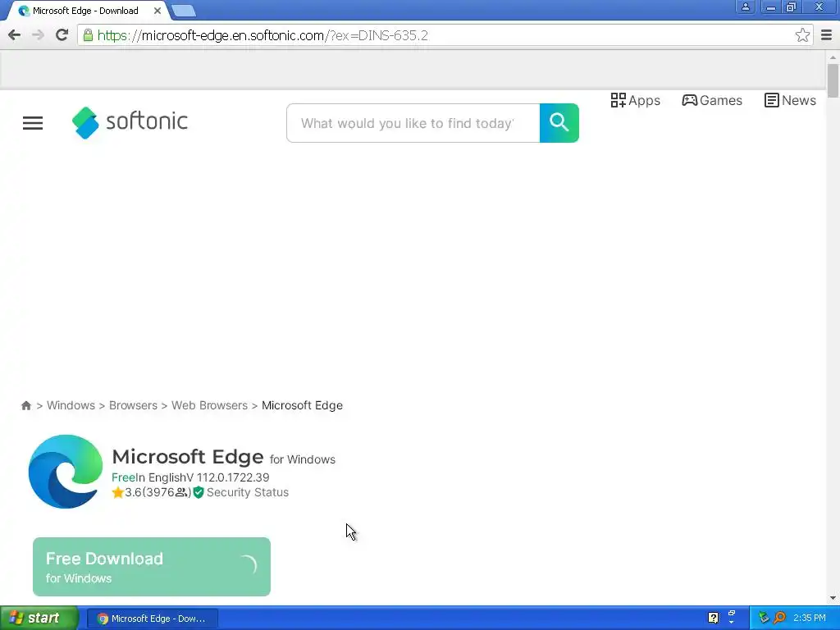
Task: Click the page vertical scrollbar thumb
Action: pos(833,81)
